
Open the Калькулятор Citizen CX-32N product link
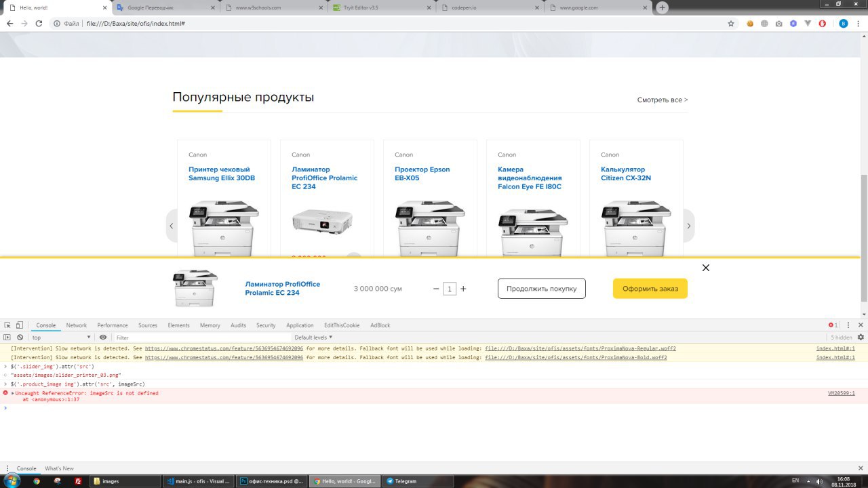(x=626, y=174)
